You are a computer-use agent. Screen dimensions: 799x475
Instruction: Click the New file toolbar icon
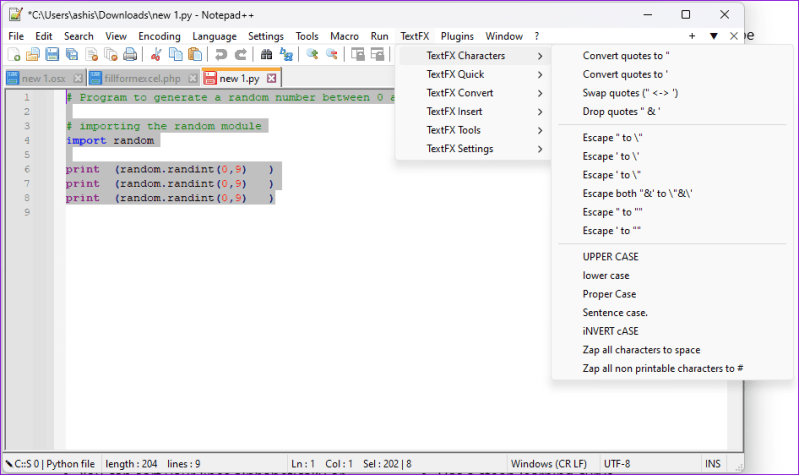tap(14, 55)
